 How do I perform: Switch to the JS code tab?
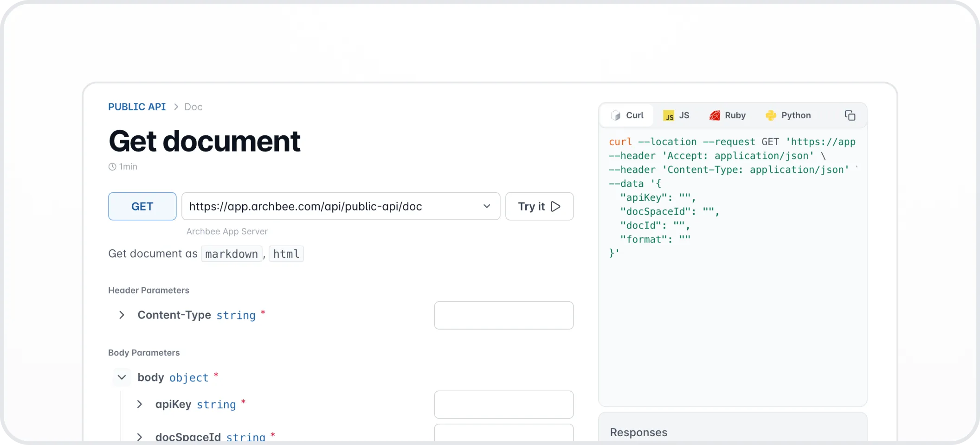tap(676, 115)
